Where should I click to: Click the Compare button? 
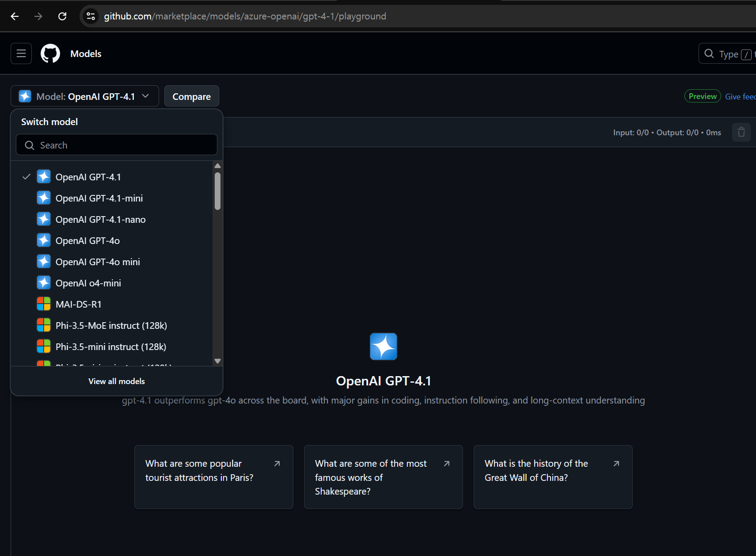click(x=191, y=96)
